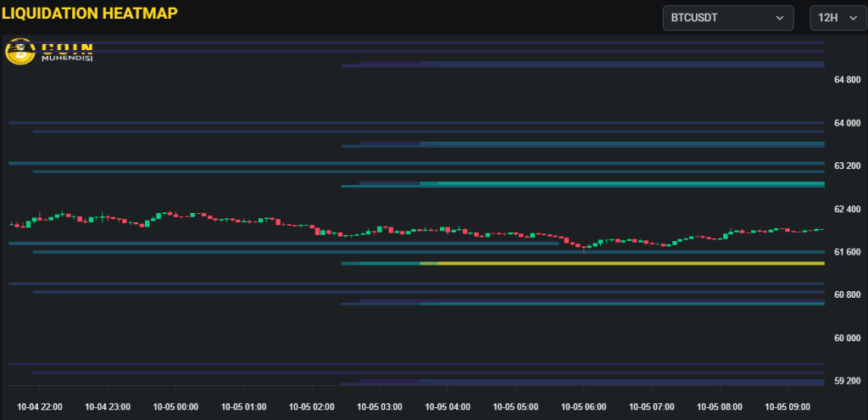Click the bright yellow liquidation band
Screen dimensions: 868x420
(x=631, y=264)
